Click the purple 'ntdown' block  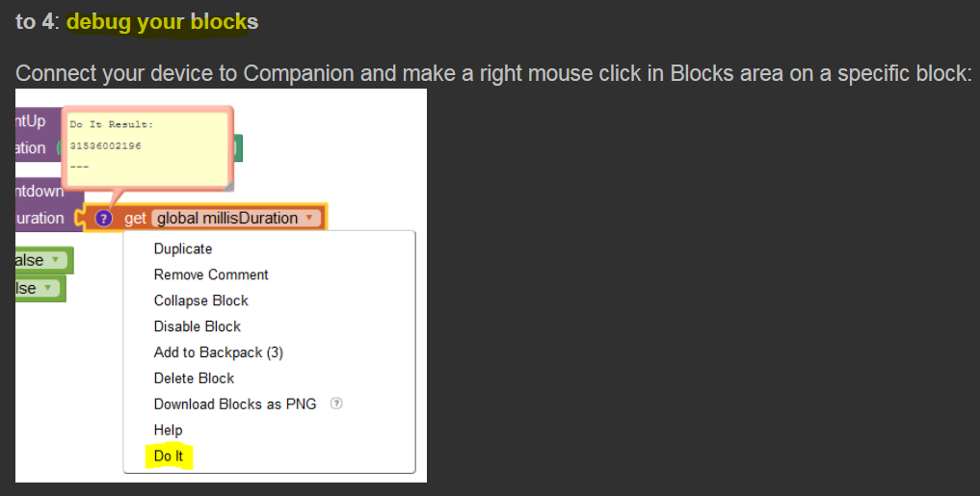click(x=39, y=191)
